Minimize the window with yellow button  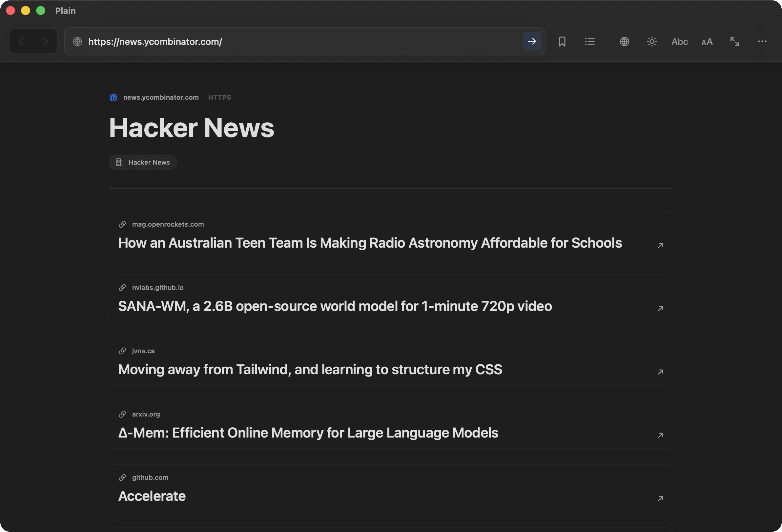point(26,10)
